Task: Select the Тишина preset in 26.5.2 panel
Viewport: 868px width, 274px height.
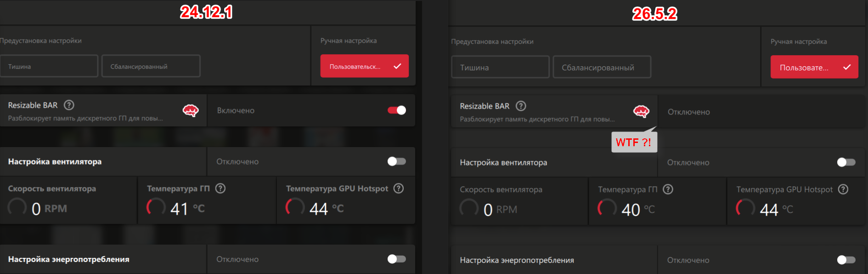Action: click(501, 67)
